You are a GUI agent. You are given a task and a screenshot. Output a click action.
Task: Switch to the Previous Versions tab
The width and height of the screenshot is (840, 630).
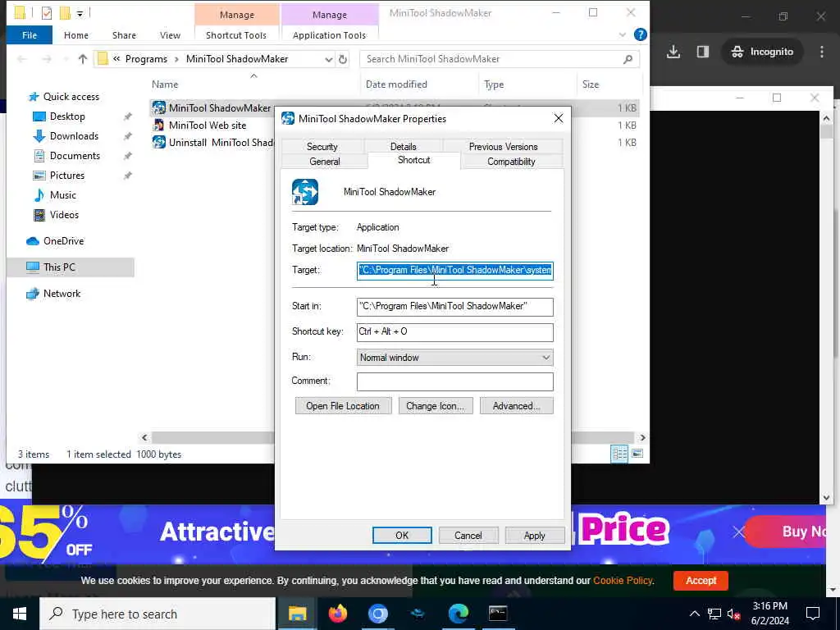503,146
